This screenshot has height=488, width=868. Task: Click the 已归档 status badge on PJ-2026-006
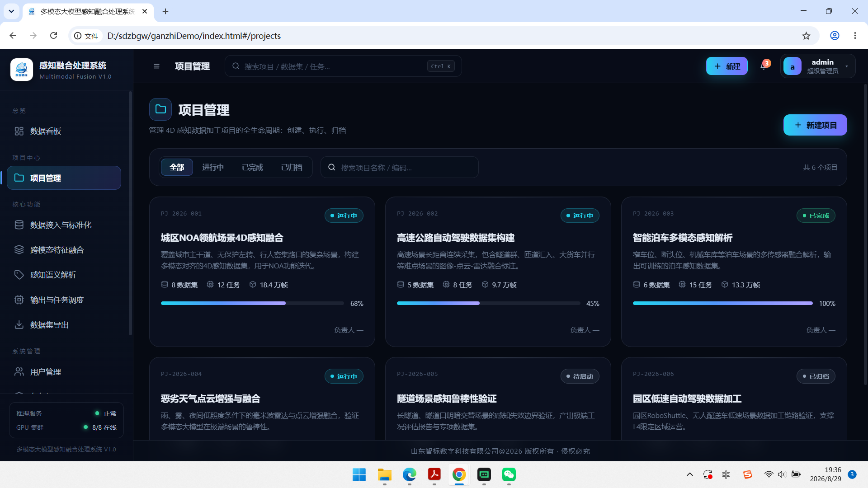[x=816, y=376]
